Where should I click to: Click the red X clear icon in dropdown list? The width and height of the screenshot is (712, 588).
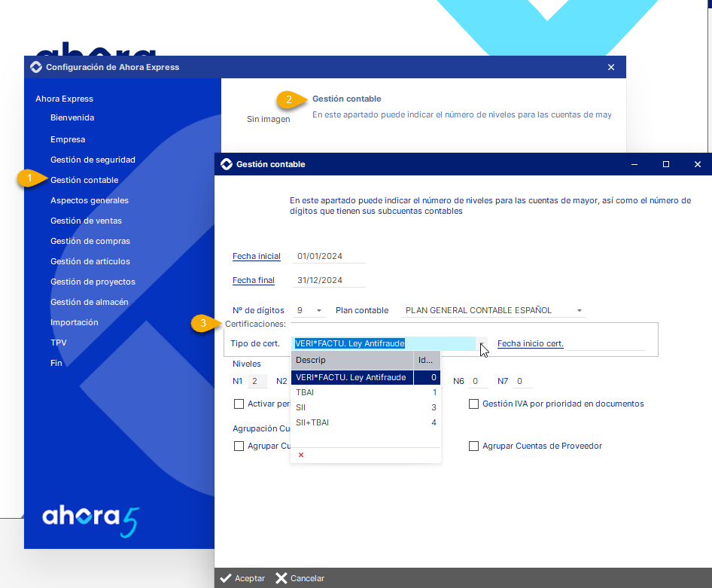click(x=301, y=455)
